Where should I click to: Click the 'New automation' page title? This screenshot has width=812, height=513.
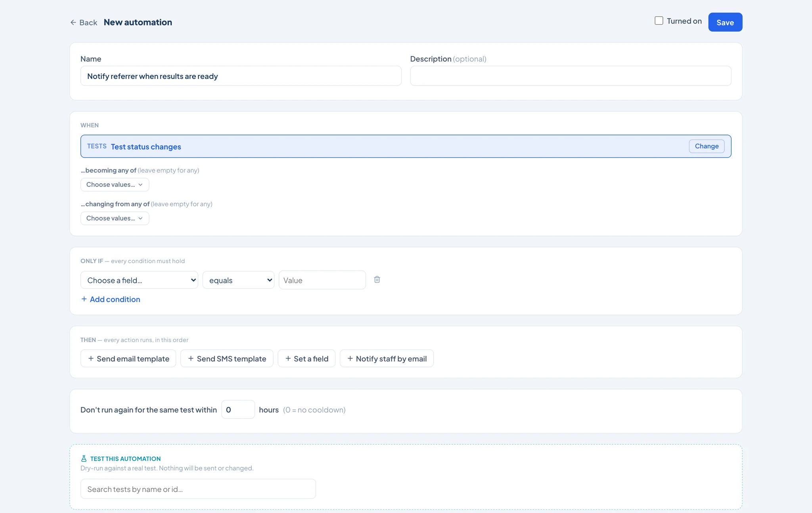tap(138, 22)
